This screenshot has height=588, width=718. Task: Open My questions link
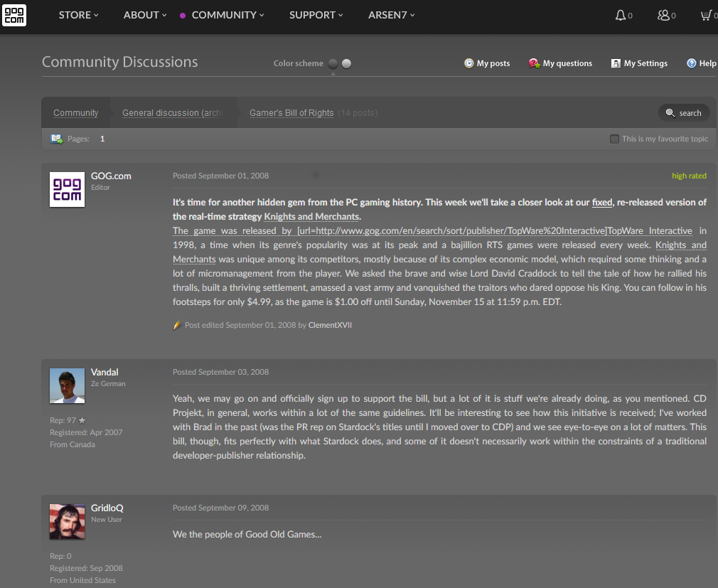567,63
